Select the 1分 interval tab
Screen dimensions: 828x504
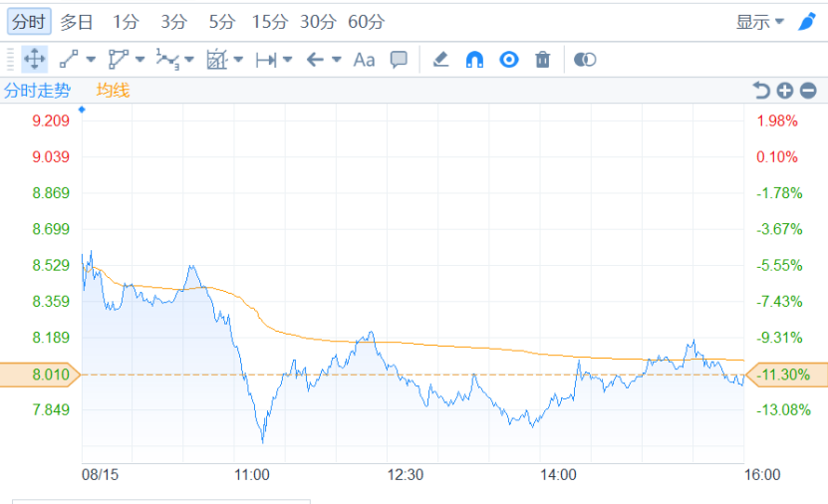click(126, 22)
